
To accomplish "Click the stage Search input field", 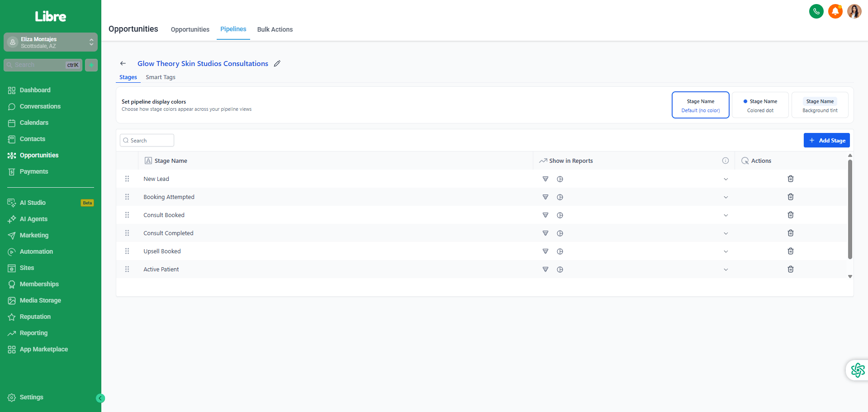I will tap(147, 140).
